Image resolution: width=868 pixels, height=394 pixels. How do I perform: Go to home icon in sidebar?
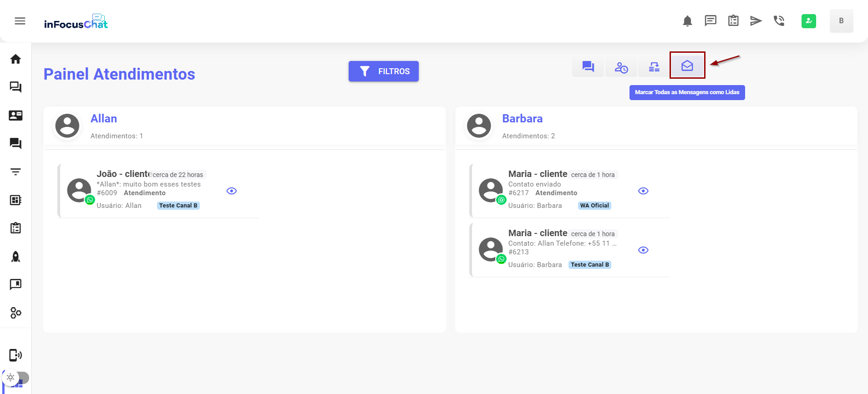15,59
